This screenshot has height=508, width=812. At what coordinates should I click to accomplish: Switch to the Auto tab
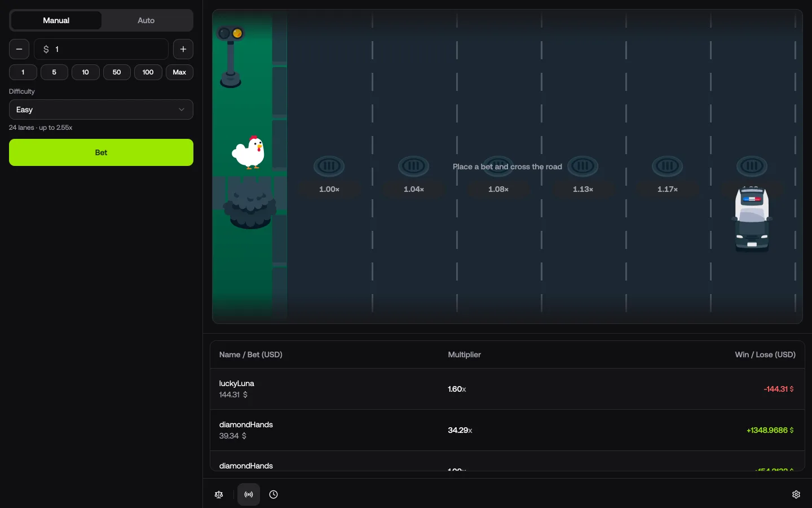click(146, 20)
